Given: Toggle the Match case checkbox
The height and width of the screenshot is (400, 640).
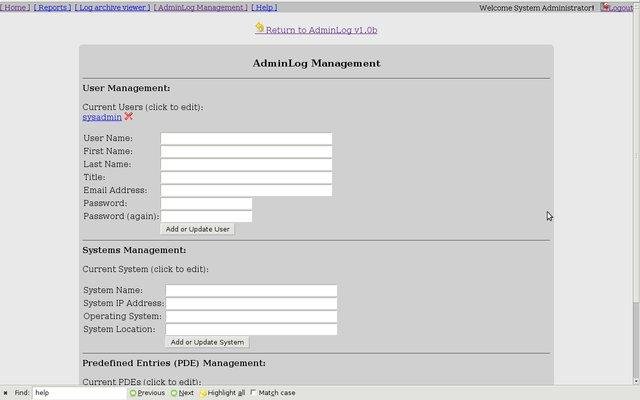Looking at the screenshot, I should click(253, 392).
